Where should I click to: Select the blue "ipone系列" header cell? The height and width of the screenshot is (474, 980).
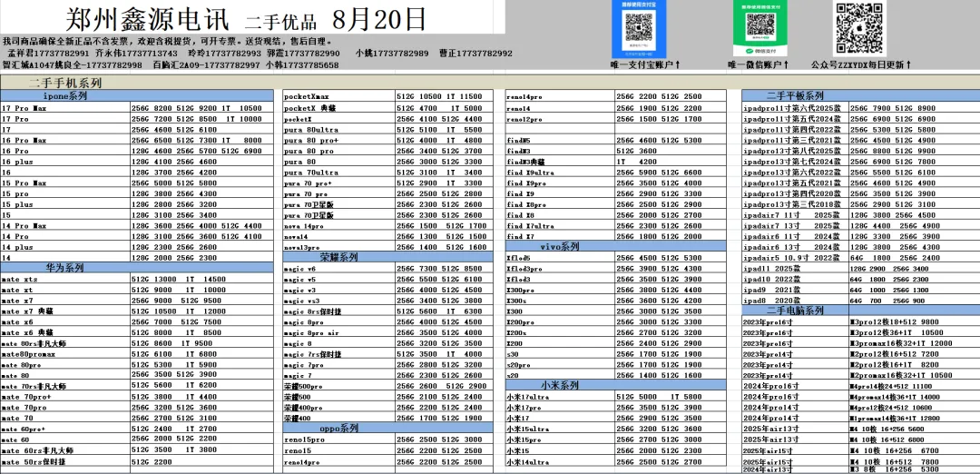pos(137,95)
